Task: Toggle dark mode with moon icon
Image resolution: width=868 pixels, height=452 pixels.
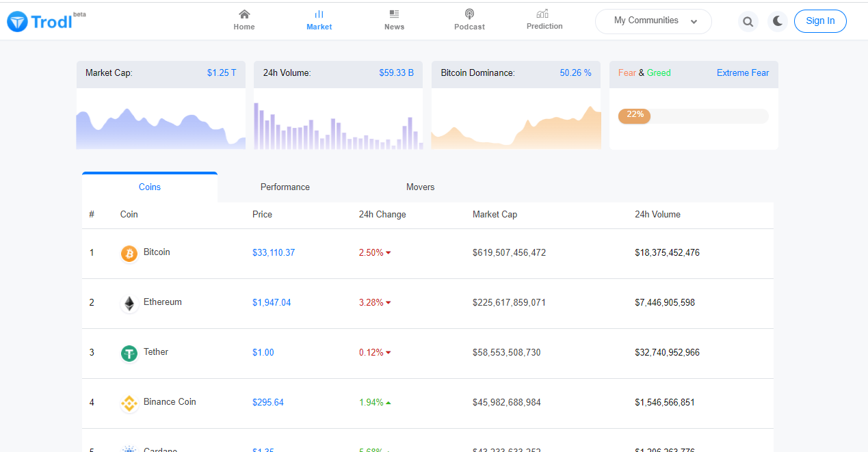Action: [x=778, y=21]
